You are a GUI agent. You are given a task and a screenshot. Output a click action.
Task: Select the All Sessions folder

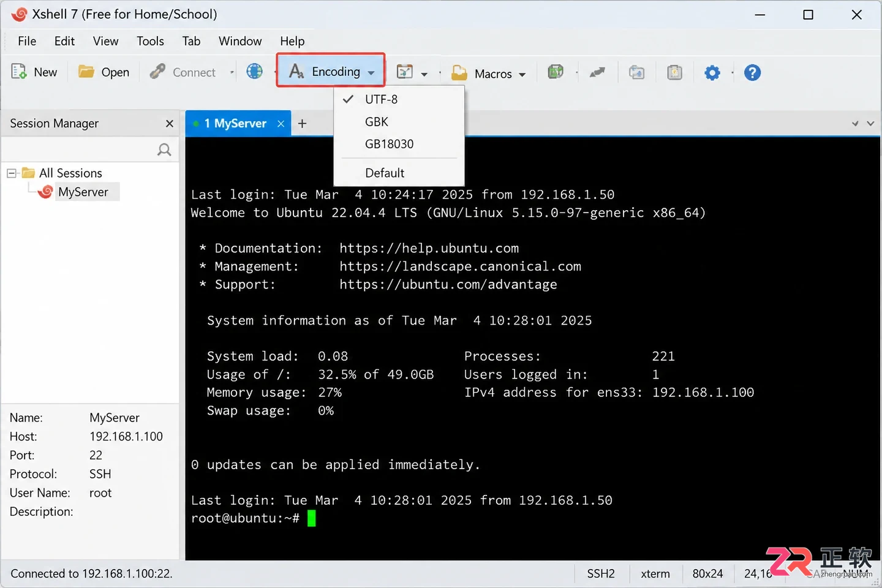[62, 173]
